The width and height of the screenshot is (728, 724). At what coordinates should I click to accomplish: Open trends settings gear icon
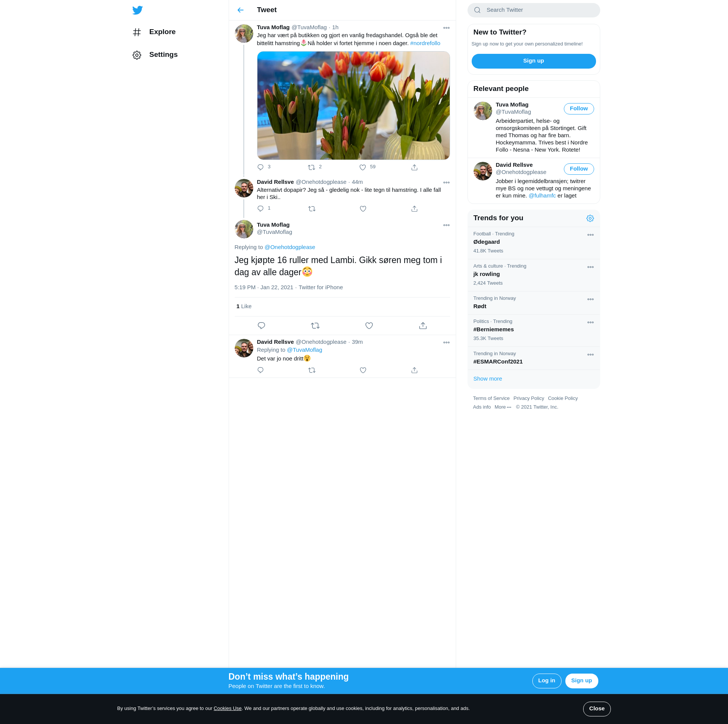pos(590,218)
